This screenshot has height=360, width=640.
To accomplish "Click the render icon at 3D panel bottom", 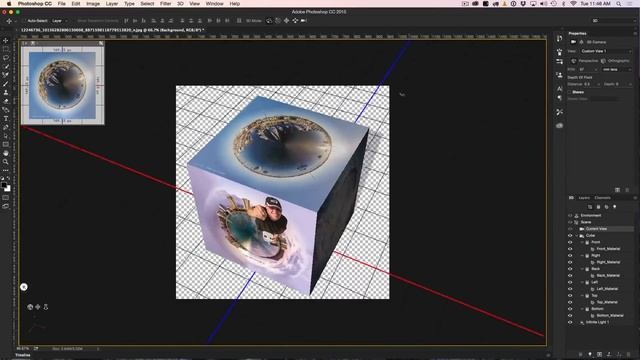I will coord(599,354).
